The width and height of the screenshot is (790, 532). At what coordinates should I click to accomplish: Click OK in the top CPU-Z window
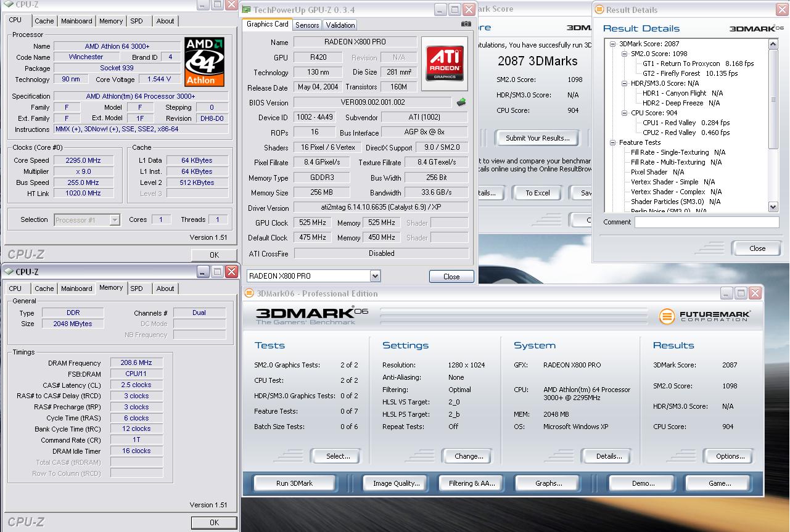click(x=214, y=255)
